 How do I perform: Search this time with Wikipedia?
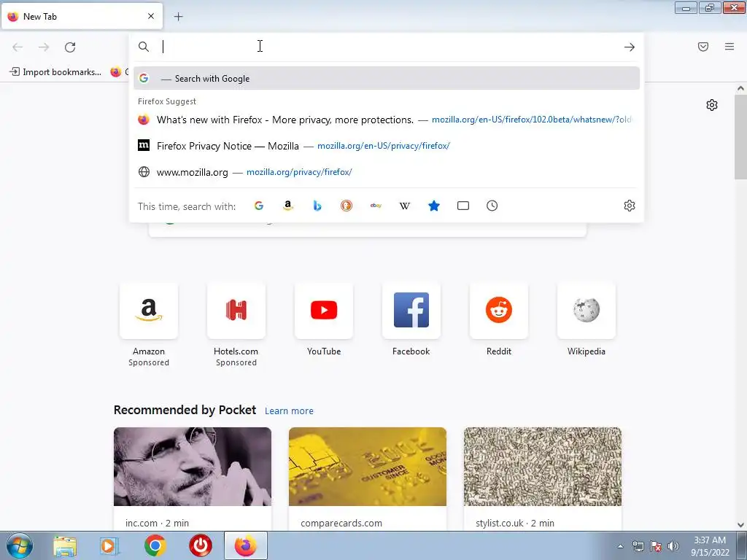405,206
